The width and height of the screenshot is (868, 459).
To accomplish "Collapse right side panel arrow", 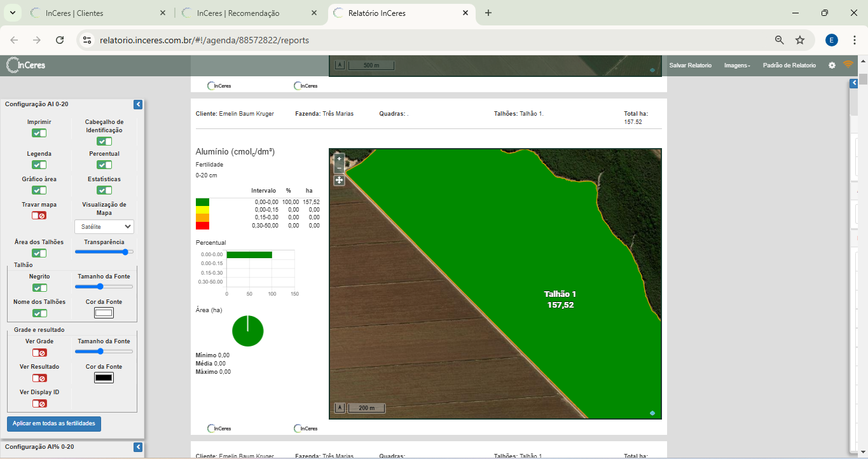I will [854, 83].
